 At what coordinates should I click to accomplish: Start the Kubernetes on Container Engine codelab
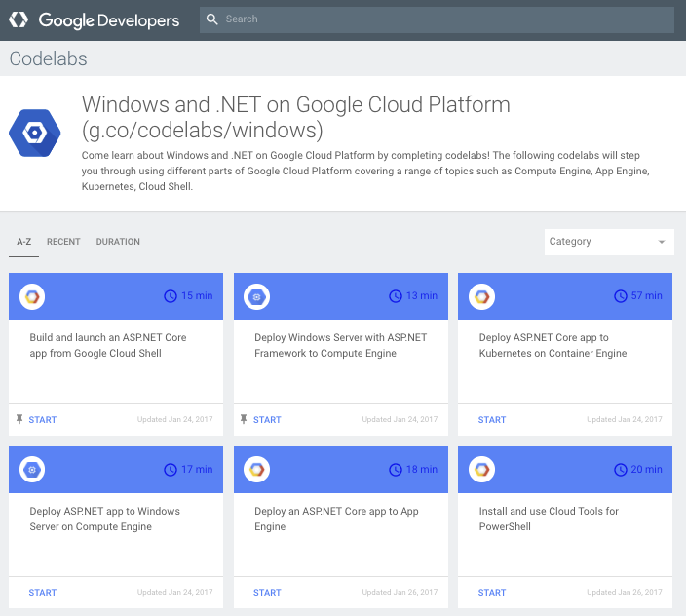tap(492, 420)
